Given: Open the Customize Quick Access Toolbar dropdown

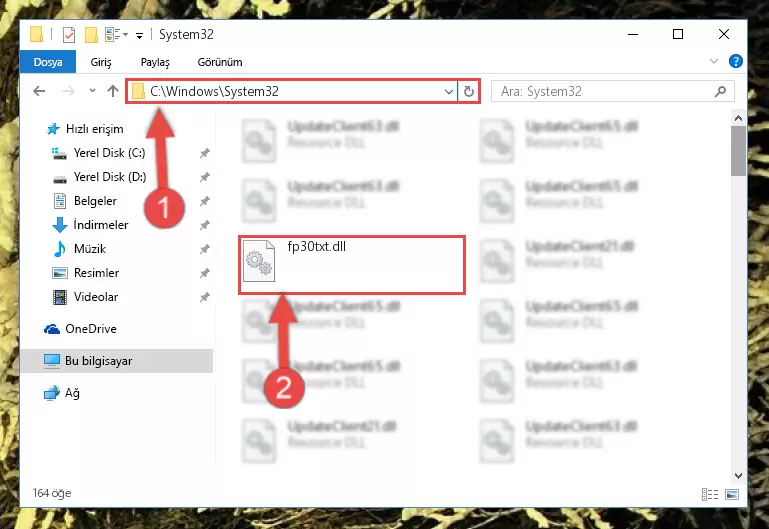Looking at the screenshot, I should coord(139,35).
